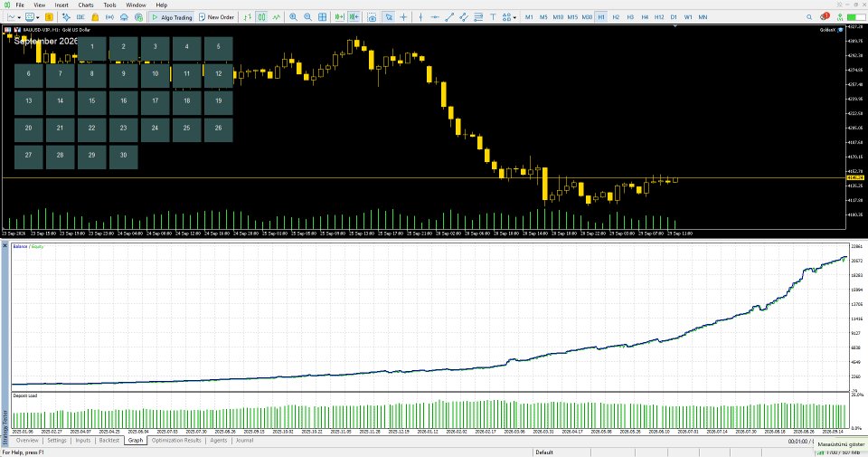Select the crosshair tool
The height and width of the screenshot is (457, 868).
click(x=403, y=17)
